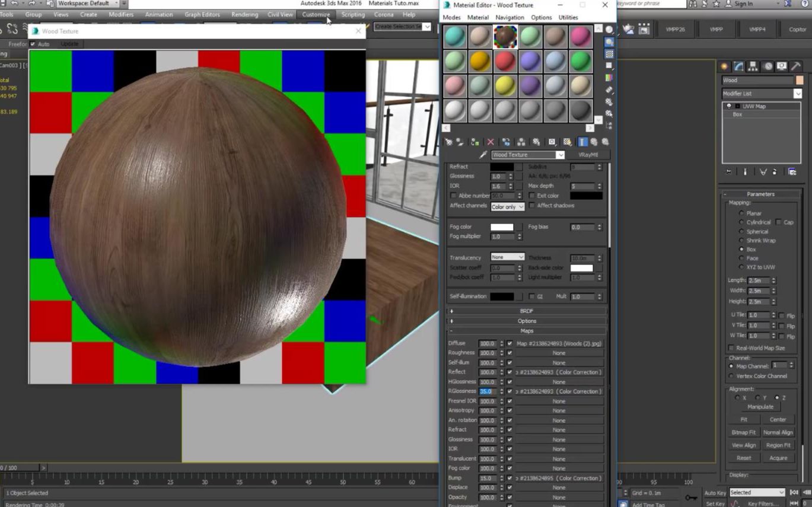Select Shrink Wrap mapping option
The width and height of the screenshot is (812, 507).
pyautogui.click(x=741, y=241)
